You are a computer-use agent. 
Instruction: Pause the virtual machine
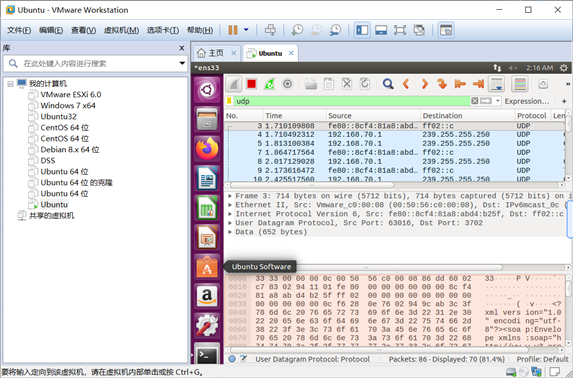click(233, 30)
